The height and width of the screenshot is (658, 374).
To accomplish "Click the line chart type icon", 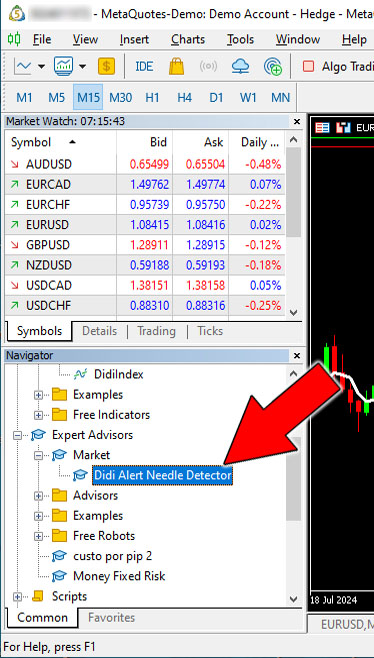I will point(23,66).
